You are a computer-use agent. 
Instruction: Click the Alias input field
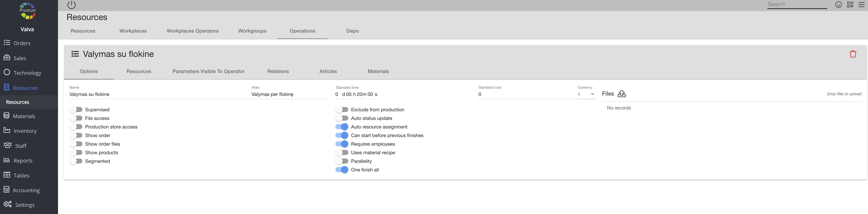click(290, 94)
